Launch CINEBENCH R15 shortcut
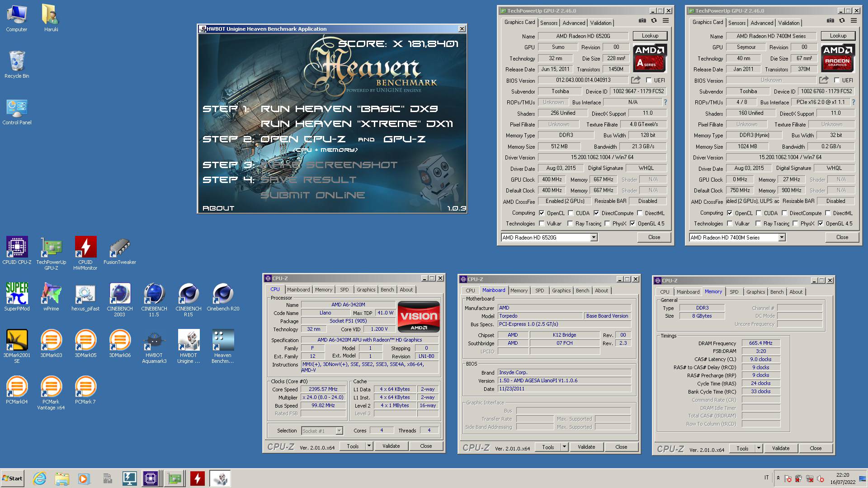Viewport: 868px width, 488px height. (x=189, y=300)
